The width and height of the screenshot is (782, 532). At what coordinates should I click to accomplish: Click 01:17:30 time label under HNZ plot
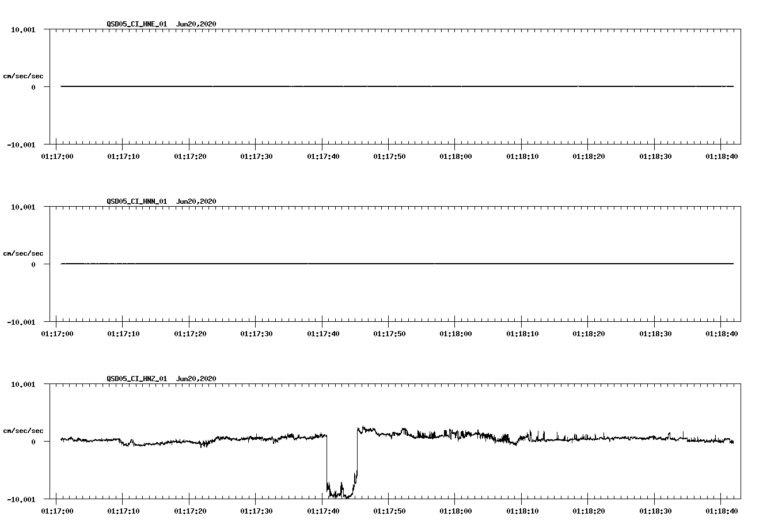[257, 511]
